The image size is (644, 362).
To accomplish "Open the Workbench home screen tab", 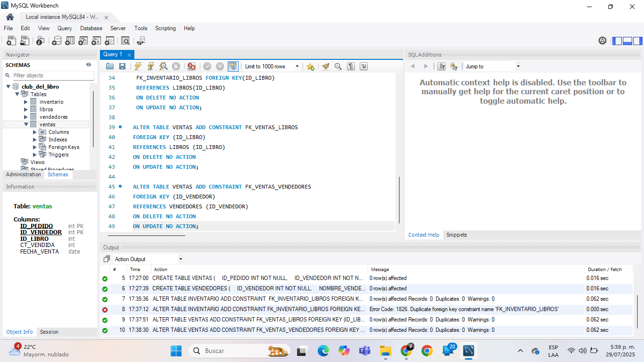I will click(9, 17).
